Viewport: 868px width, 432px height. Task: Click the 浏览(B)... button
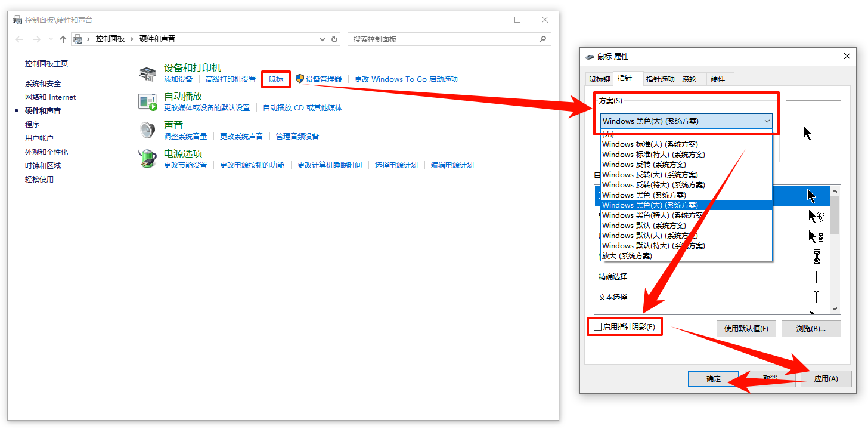click(811, 328)
